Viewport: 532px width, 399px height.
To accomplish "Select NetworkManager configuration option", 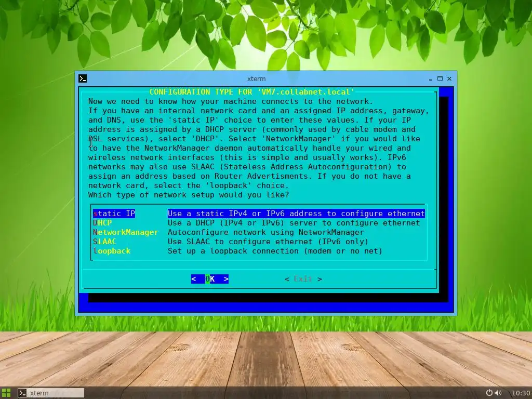I will (126, 232).
